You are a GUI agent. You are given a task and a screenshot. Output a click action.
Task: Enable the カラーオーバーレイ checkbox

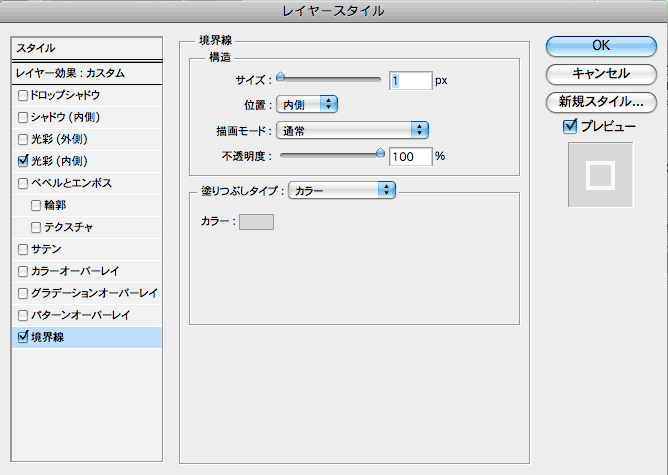tap(23, 271)
